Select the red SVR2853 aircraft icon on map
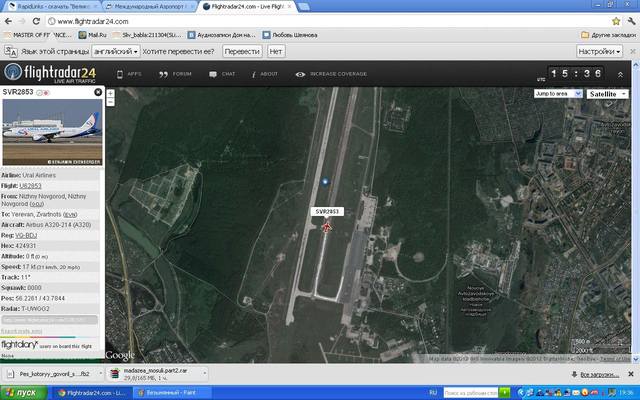The image size is (640, 400). pyautogui.click(x=326, y=227)
